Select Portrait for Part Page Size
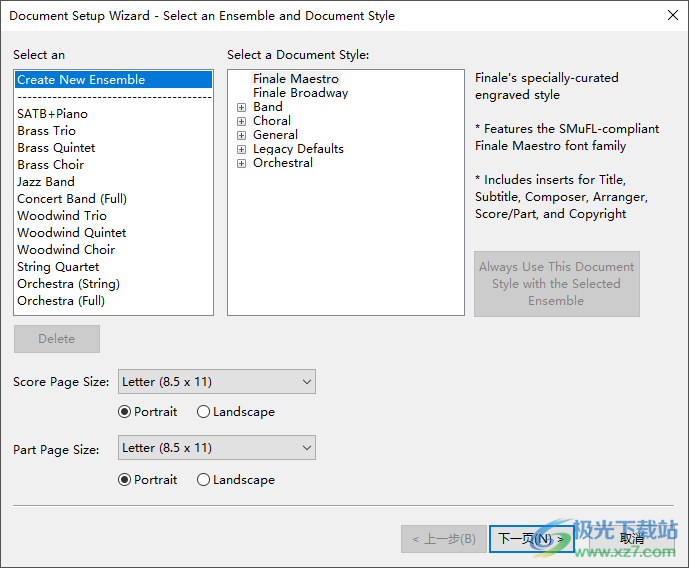This screenshot has width=689, height=568. [x=125, y=480]
